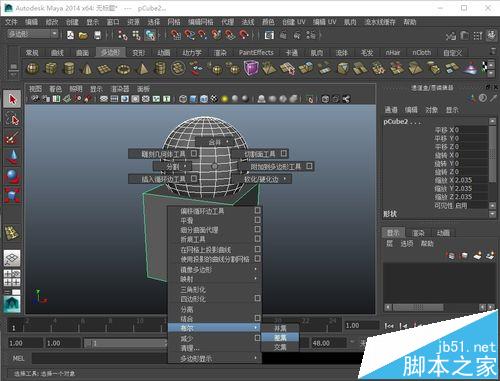
Task: Create a polygon pipe from the shelf
Action: (160, 68)
